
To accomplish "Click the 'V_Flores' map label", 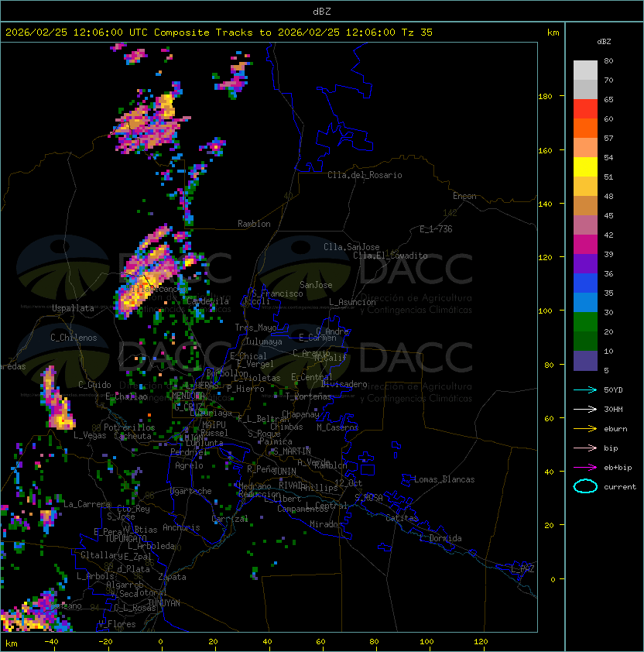I will pyautogui.click(x=117, y=624).
